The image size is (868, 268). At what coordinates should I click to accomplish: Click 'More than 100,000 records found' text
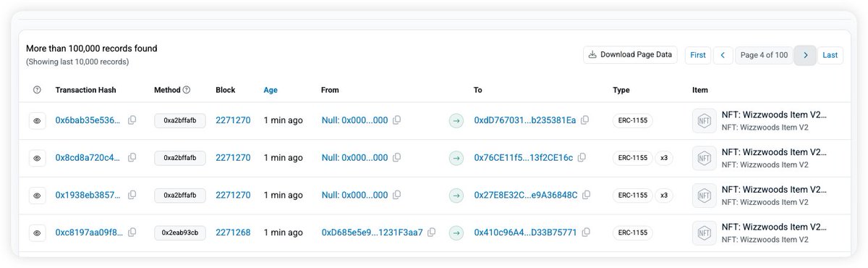92,49
